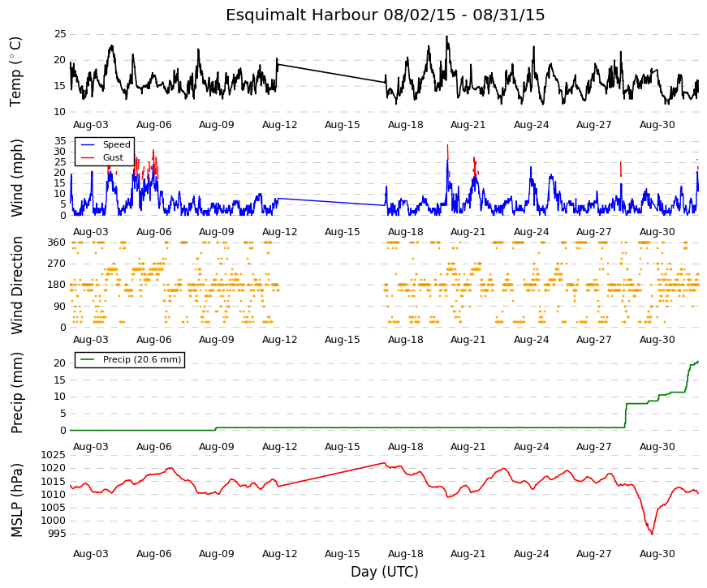This screenshot has width=707, height=588.
Task: Click Aug-24 tick under wind direction plot
Action: tap(531, 340)
